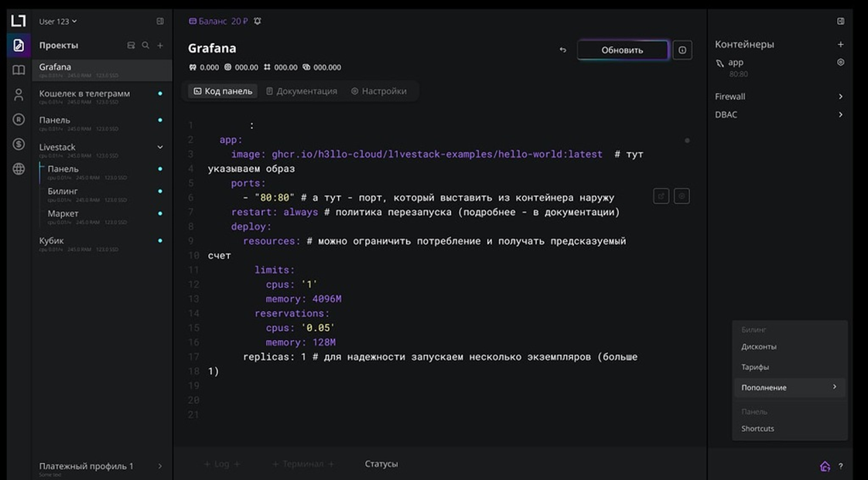Viewport: 868px width, 480px height.
Task: Select the Тарифы menu entry
Action: tap(756, 366)
